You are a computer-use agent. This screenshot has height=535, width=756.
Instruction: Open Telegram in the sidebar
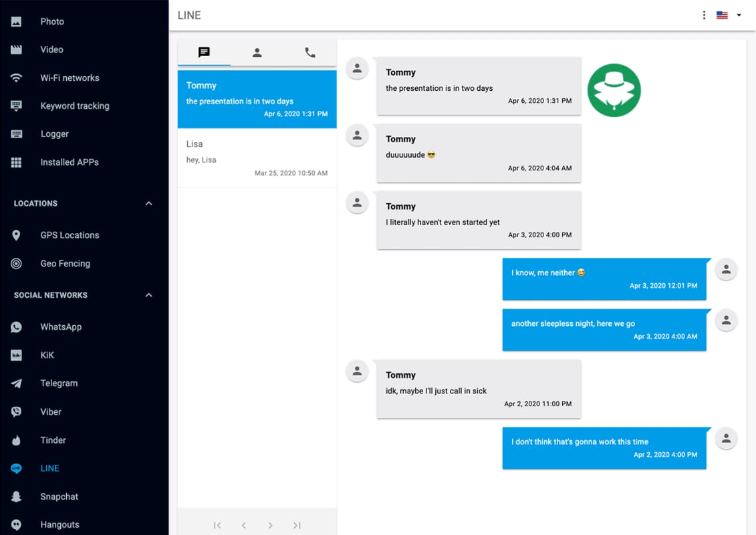click(57, 383)
